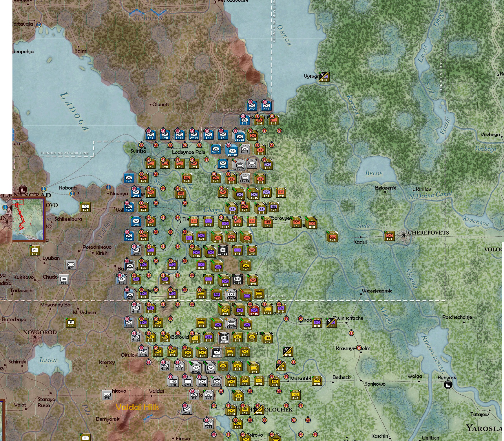The width and height of the screenshot is (504, 441).
Task: Select the 13=39 German motorized division
Action: click(x=245, y=178)
